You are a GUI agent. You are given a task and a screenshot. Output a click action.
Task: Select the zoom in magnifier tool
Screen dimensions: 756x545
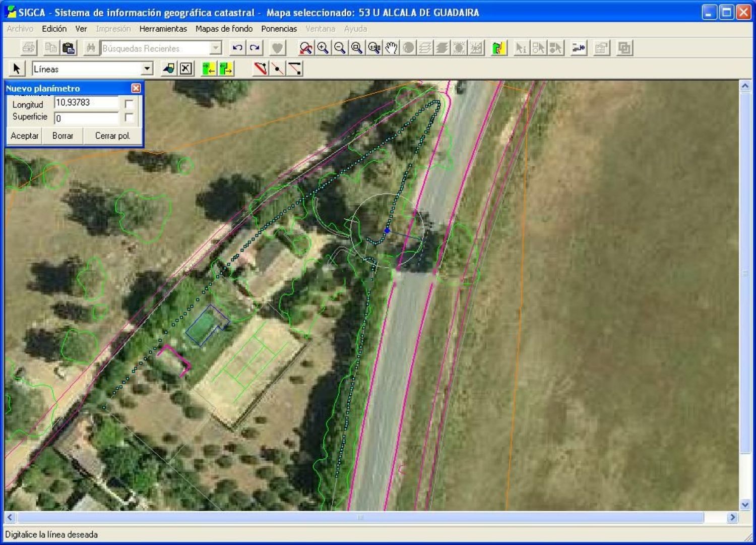[x=323, y=48]
